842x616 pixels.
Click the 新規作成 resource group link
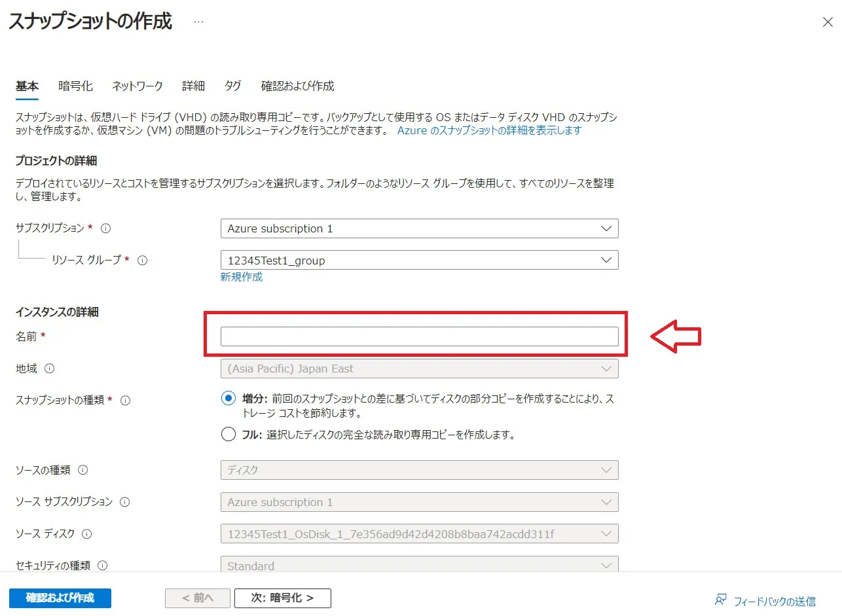click(x=242, y=277)
